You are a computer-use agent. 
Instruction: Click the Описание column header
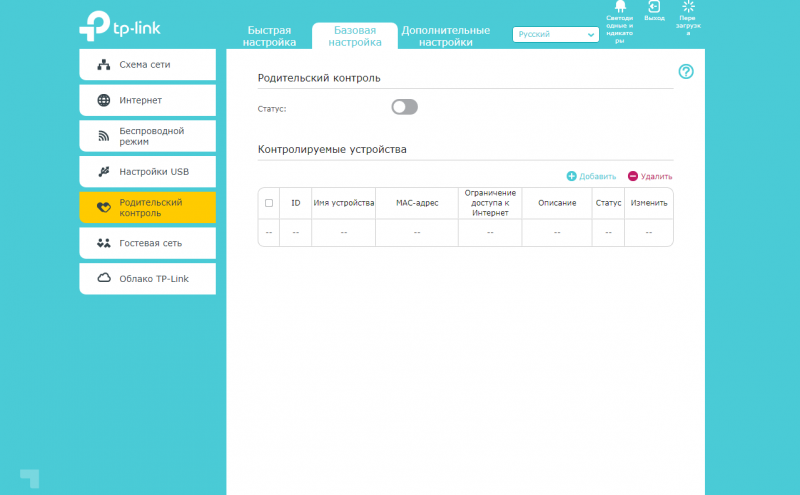[x=557, y=203]
